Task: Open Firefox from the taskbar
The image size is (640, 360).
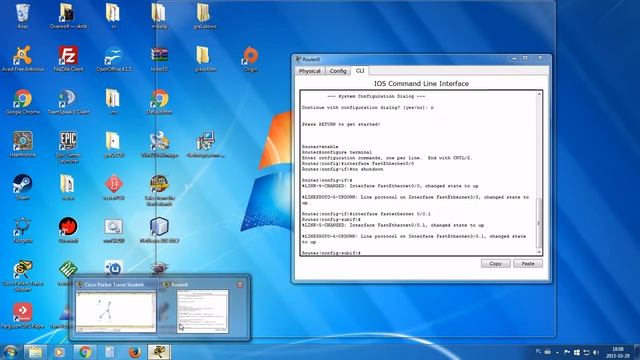Action: [x=134, y=352]
